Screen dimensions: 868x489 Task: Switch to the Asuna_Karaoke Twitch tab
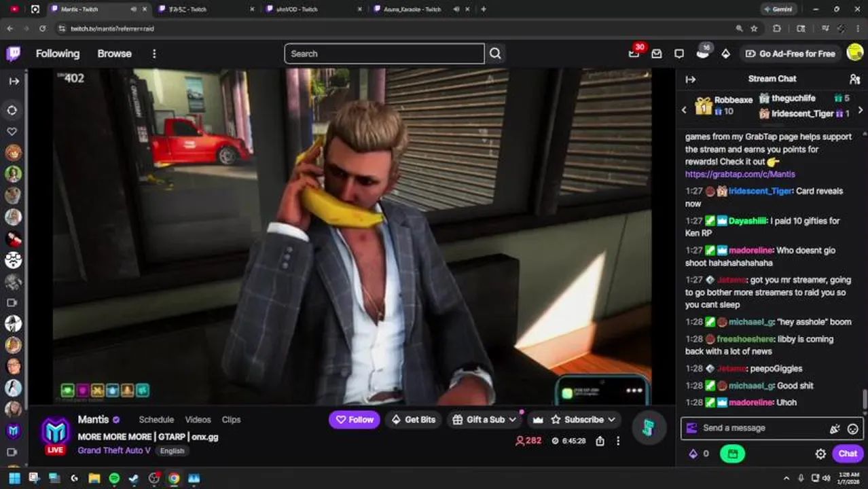(412, 10)
